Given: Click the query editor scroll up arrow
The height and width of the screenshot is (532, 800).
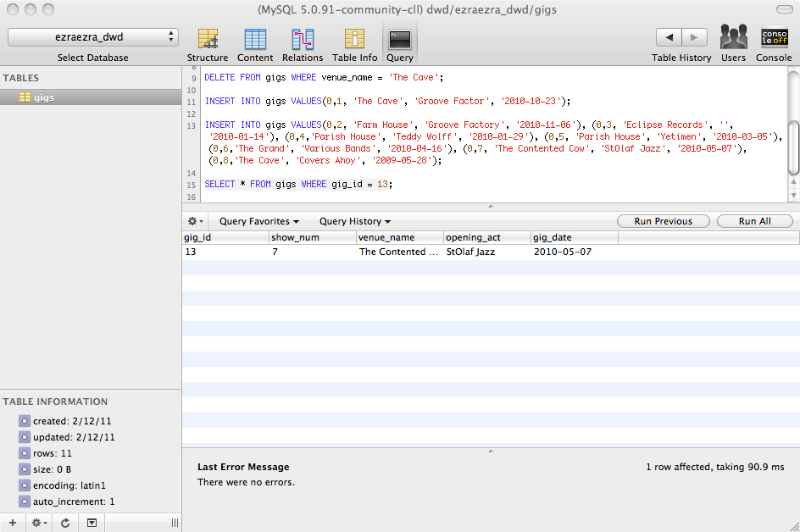Looking at the screenshot, I should coord(793,182).
